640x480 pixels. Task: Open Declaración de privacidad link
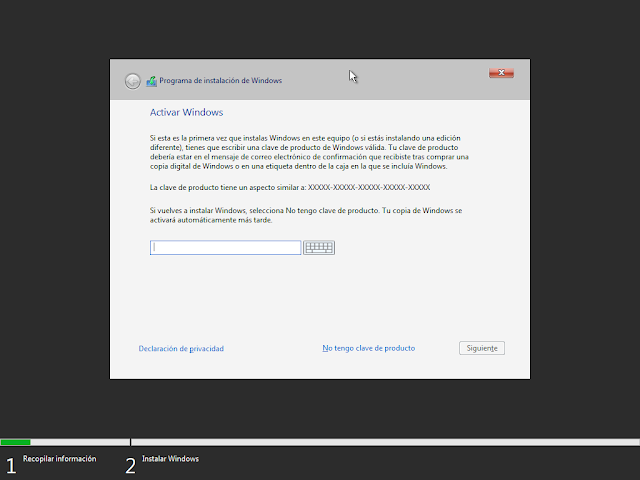[x=181, y=349]
